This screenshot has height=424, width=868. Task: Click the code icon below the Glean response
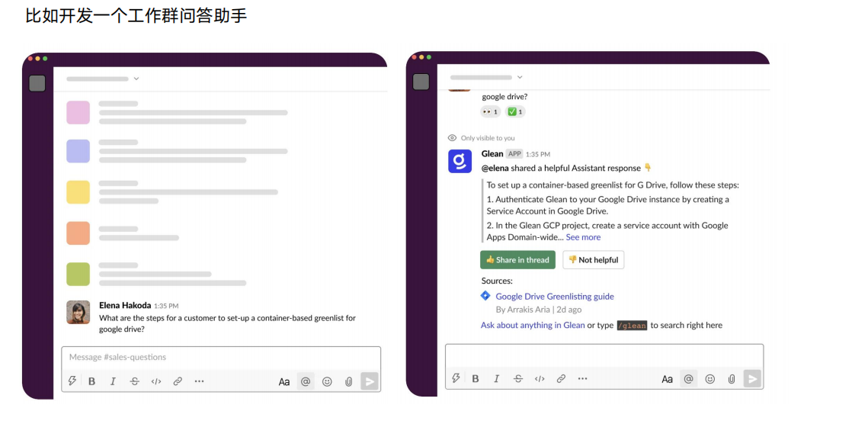540,378
